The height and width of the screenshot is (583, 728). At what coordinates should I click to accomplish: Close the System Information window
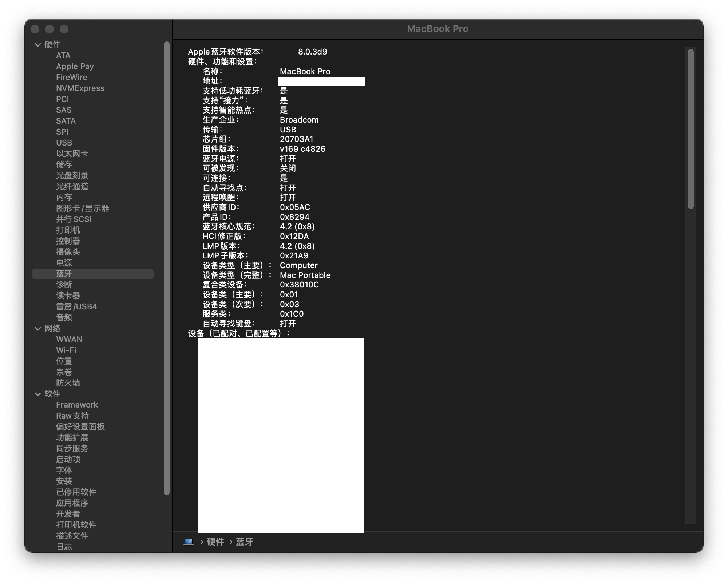coord(35,29)
